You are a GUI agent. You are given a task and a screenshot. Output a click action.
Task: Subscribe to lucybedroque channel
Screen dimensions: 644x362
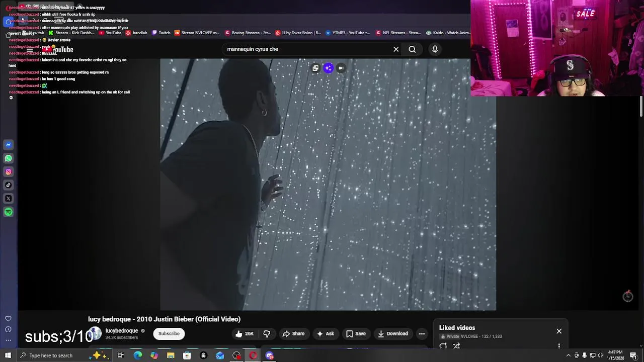click(x=169, y=334)
